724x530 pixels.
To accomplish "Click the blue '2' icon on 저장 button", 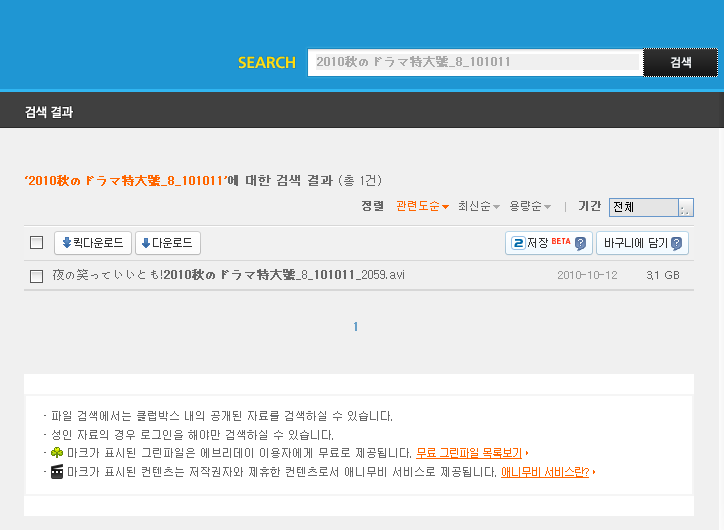I will click(x=518, y=243).
